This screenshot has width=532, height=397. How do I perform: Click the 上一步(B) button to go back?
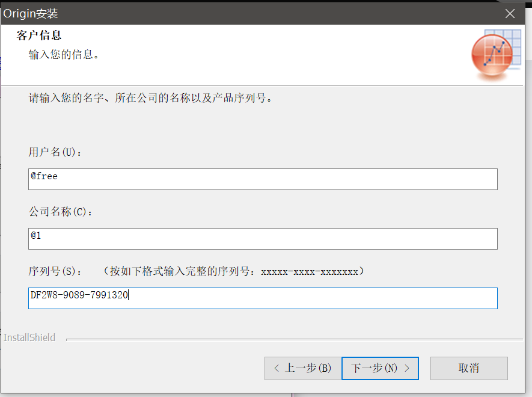click(x=303, y=368)
